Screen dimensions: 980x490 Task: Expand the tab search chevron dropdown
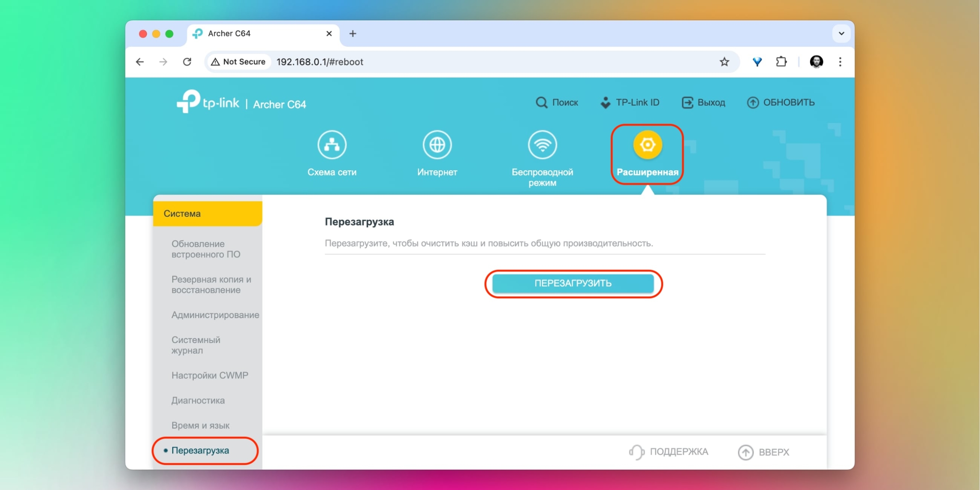coord(841,34)
